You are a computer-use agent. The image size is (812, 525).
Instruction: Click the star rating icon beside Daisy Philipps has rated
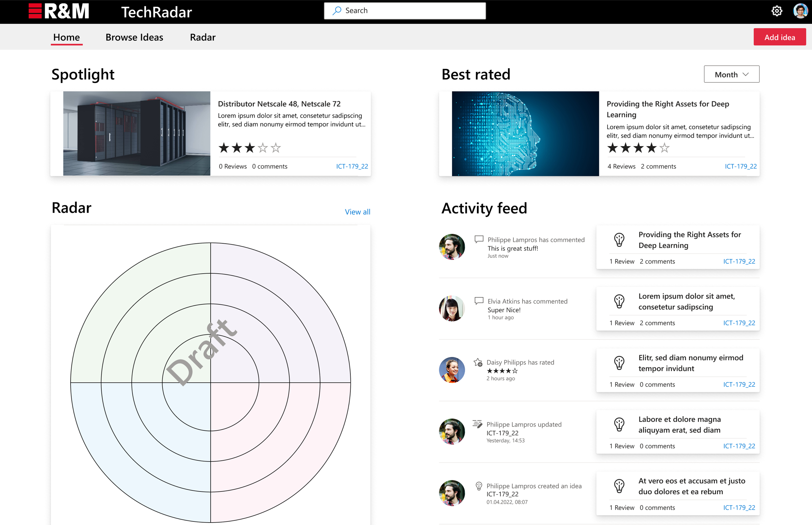click(x=478, y=362)
